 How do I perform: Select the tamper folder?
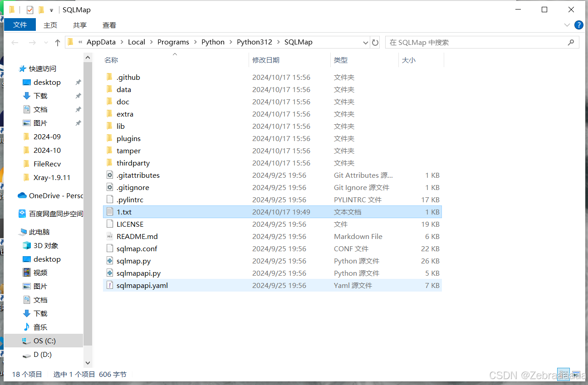pyautogui.click(x=272, y=151)
